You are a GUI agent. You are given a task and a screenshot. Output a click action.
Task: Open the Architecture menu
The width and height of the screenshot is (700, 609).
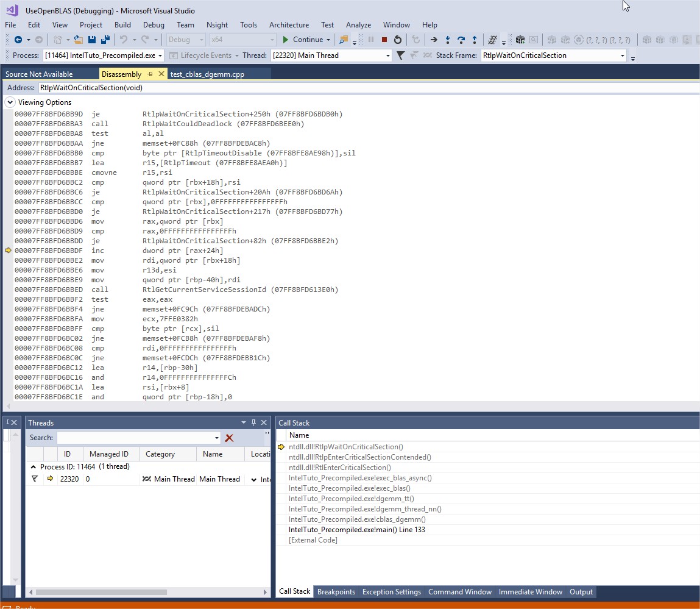click(x=289, y=25)
